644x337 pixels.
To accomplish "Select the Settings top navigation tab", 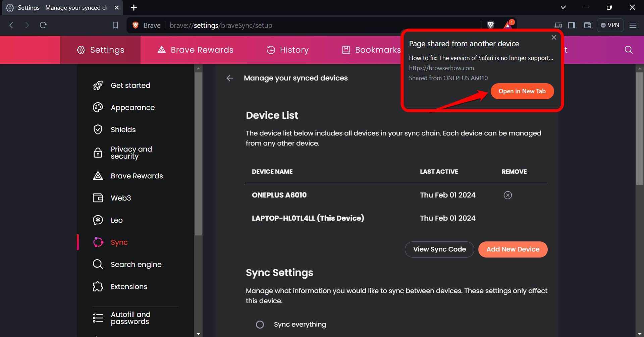I will pyautogui.click(x=100, y=50).
